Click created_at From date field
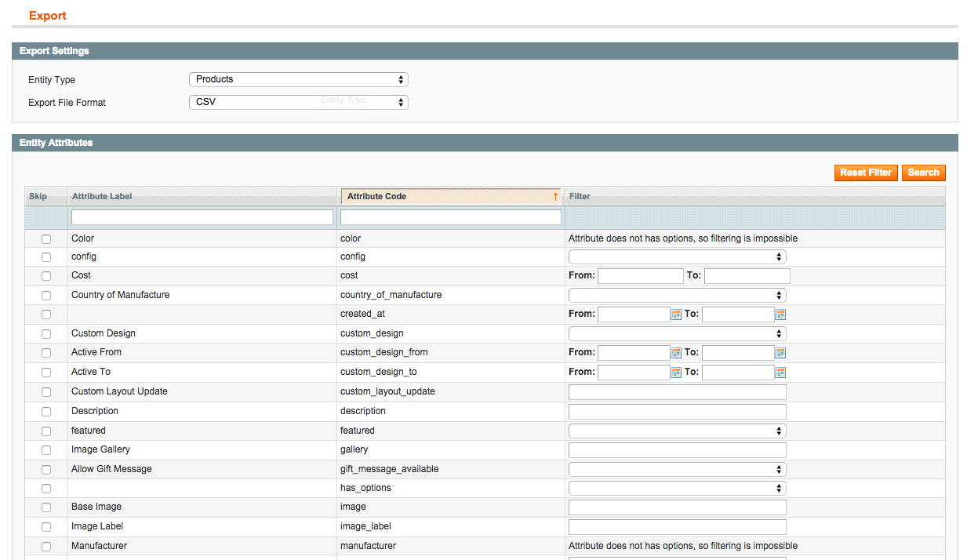 coord(634,314)
